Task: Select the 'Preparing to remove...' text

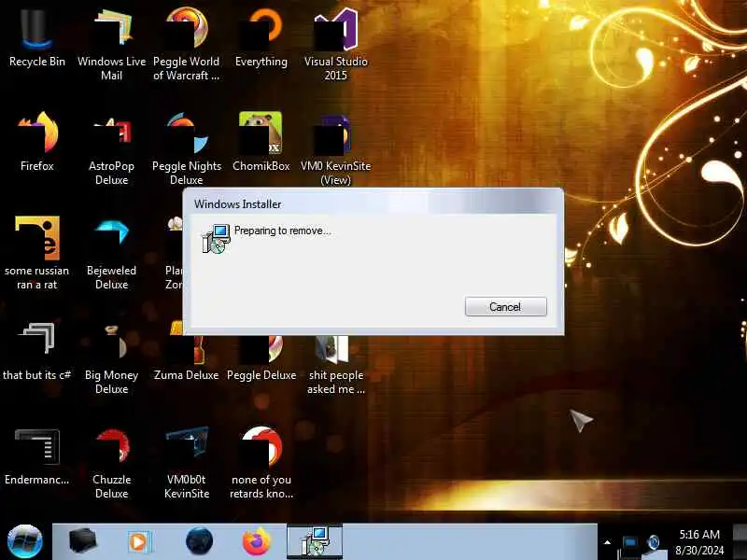Action: tap(282, 231)
